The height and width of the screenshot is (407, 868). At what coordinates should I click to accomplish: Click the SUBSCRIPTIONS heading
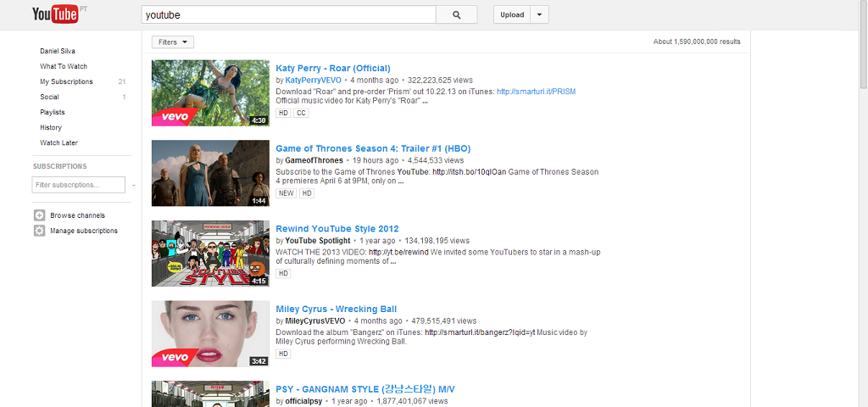tap(60, 167)
